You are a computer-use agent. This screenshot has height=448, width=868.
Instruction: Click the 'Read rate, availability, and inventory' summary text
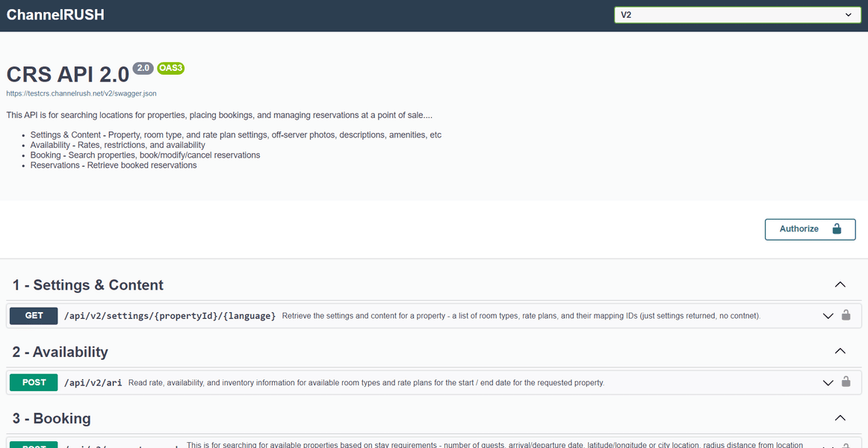coord(367,383)
